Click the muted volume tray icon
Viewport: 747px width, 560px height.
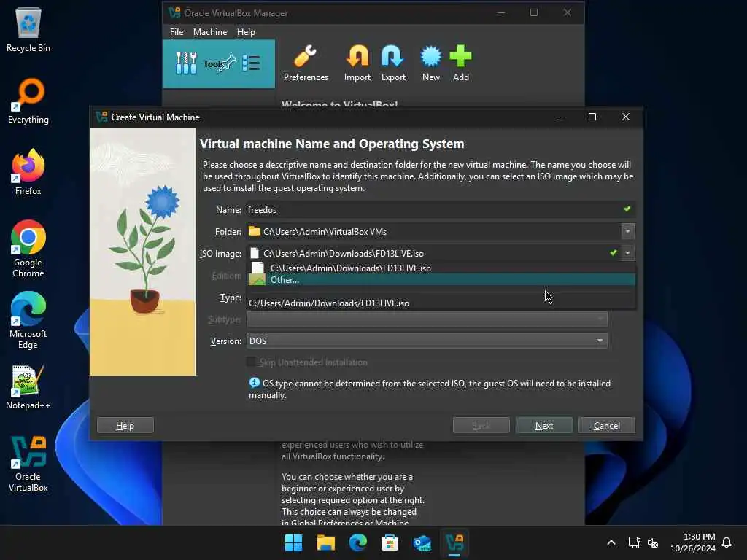[653, 542]
